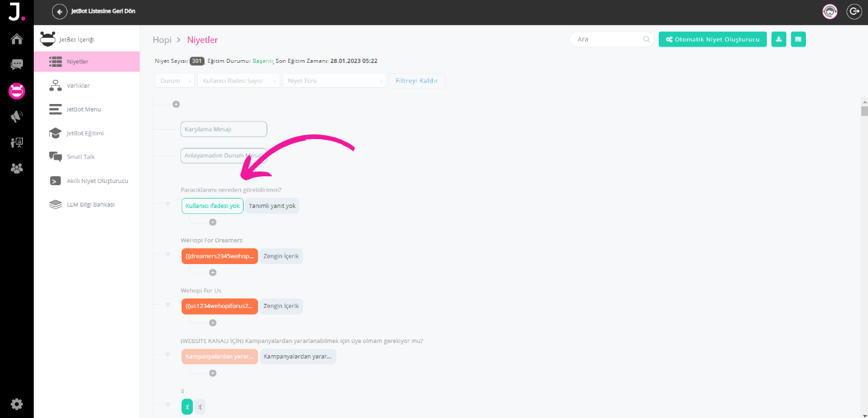Click orange us1234wehopiforus chip
This screenshot has height=418, width=868.
(x=219, y=306)
